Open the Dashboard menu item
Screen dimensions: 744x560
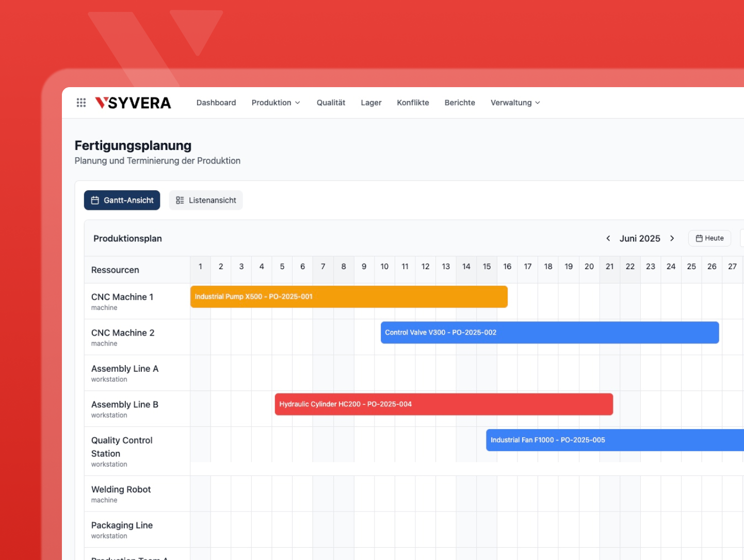point(216,103)
